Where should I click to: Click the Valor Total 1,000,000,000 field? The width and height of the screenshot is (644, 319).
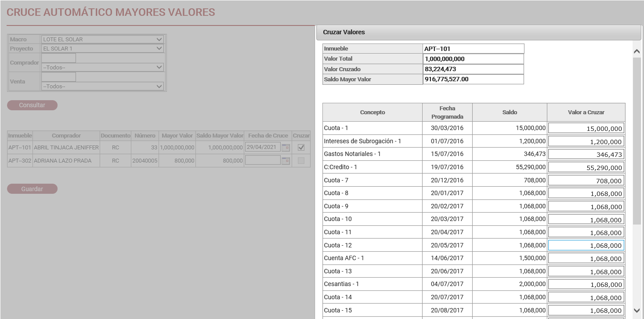474,59
